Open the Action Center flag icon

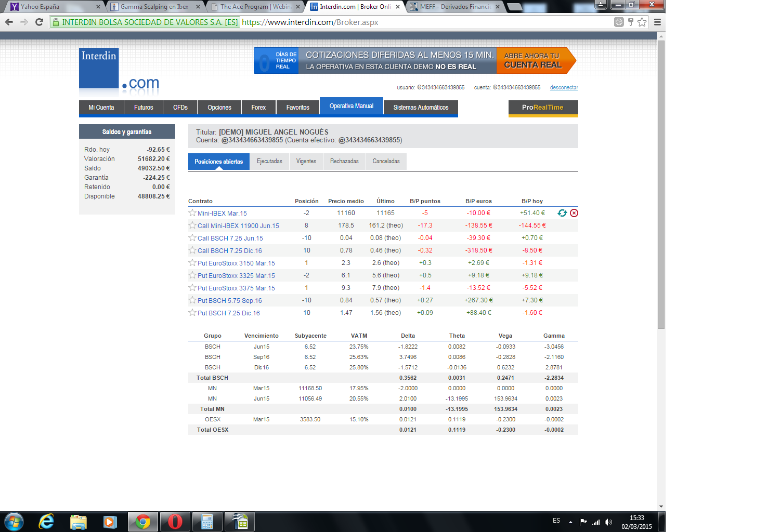[x=583, y=522]
